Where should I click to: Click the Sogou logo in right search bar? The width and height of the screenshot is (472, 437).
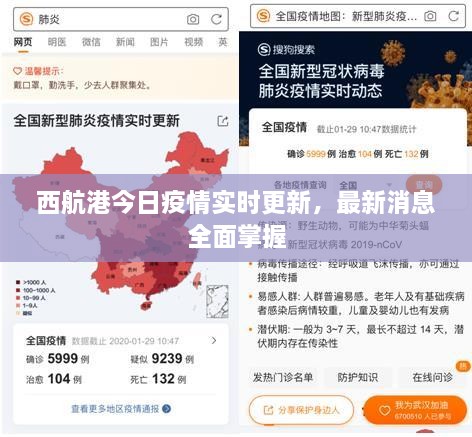coord(263,16)
